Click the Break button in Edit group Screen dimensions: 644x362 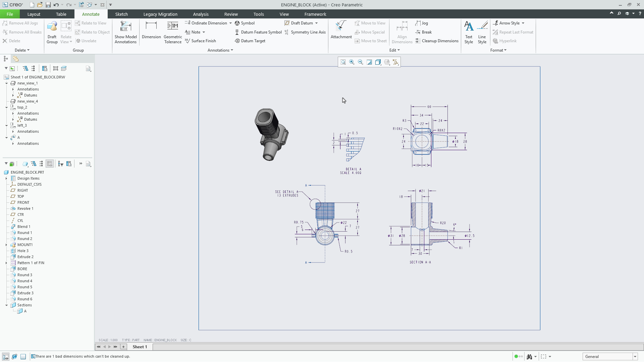(423, 32)
